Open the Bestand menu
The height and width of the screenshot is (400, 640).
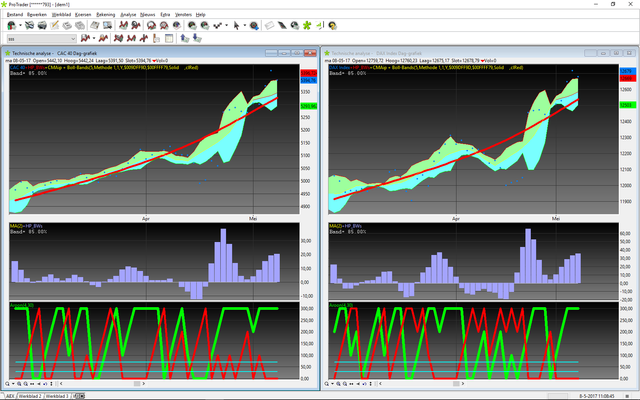[15, 14]
